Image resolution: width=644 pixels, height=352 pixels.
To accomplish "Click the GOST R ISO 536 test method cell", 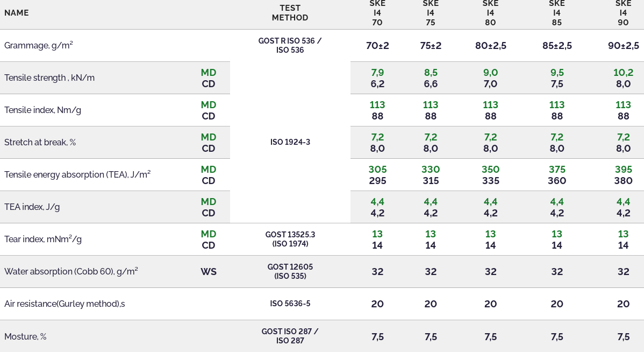I will click(x=290, y=46).
